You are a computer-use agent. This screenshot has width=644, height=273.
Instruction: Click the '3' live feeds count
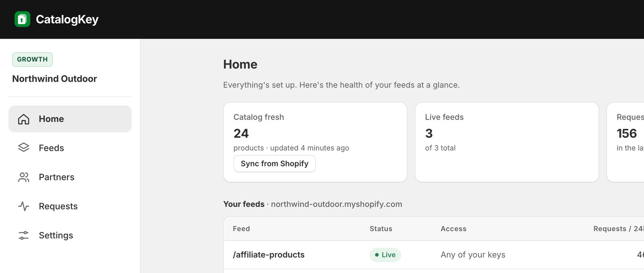[x=429, y=133]
